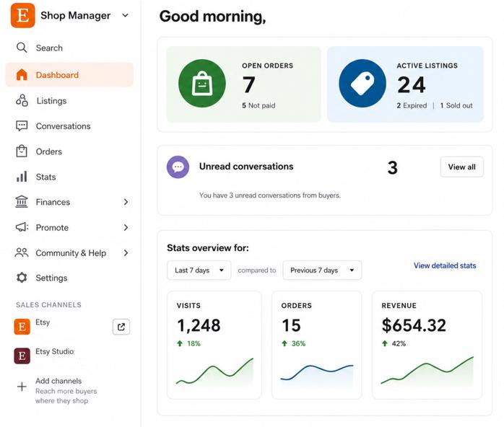Click the Revenue 42% up arrow

[x=384, y=343]
